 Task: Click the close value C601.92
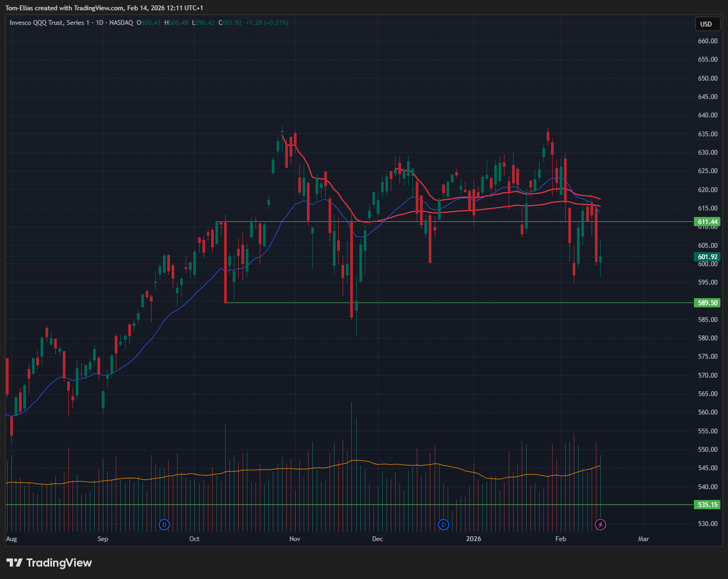(x=230, y=23)
